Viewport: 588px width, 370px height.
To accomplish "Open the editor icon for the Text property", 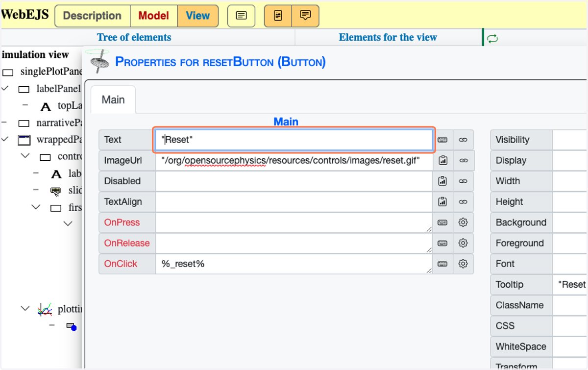I will pos(442,140).
